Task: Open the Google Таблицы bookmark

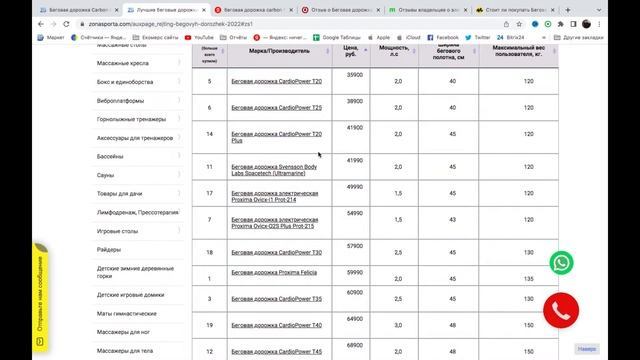Action: pyautogui.click(x=337, y=38)
